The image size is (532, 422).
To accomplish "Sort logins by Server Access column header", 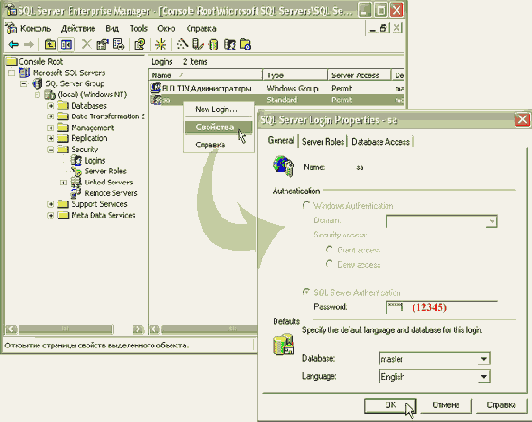I will (359, 75).
